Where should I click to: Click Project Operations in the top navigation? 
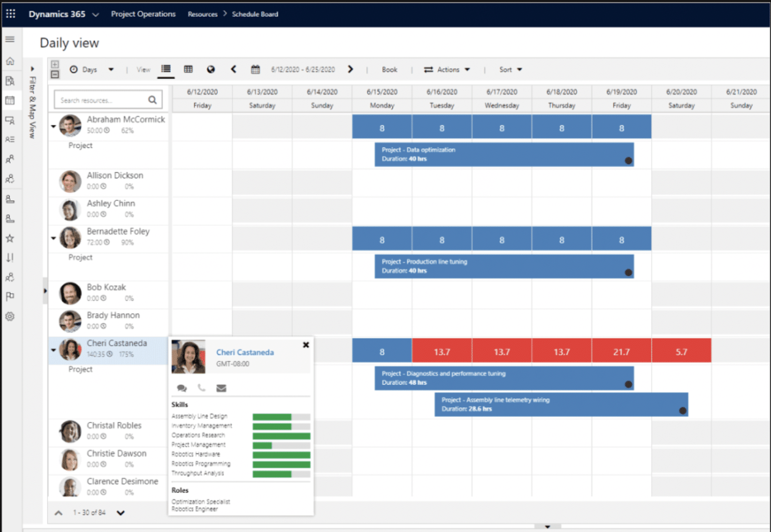tap(143, 14)
